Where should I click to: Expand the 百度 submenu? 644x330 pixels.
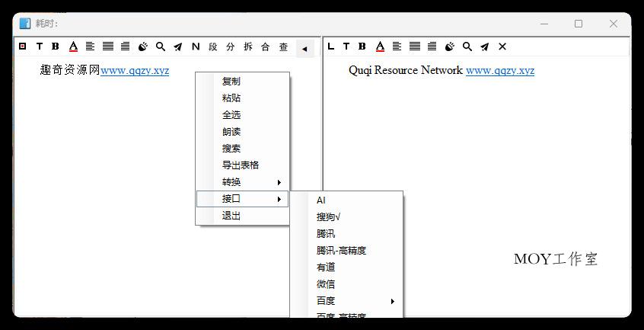tap(346, 301)
